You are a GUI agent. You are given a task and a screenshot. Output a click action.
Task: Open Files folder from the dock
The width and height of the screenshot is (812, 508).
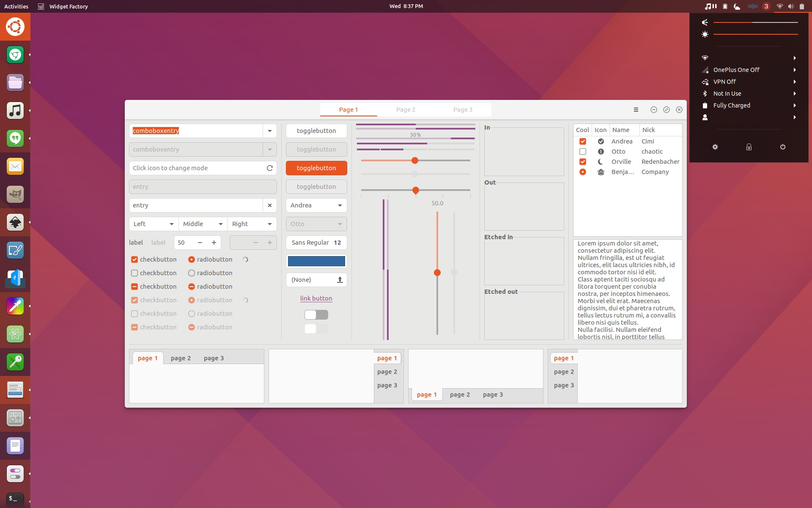pyautogui.click(x=15, y=83)
